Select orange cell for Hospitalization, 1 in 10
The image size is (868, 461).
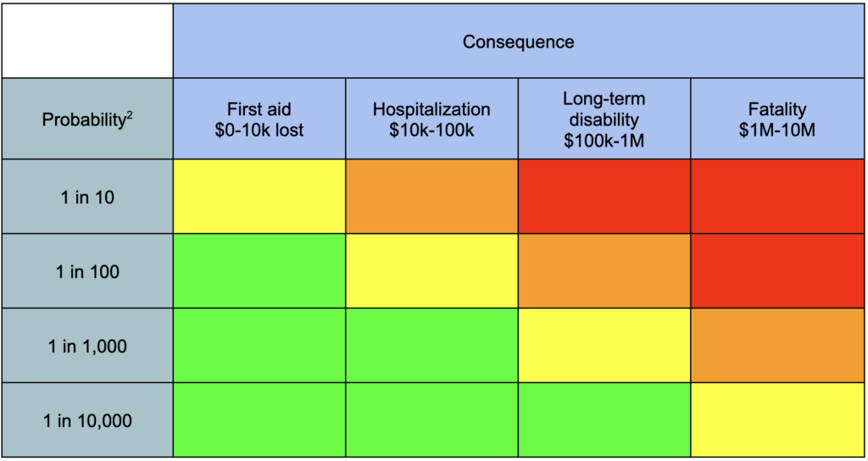coord(431,197)
